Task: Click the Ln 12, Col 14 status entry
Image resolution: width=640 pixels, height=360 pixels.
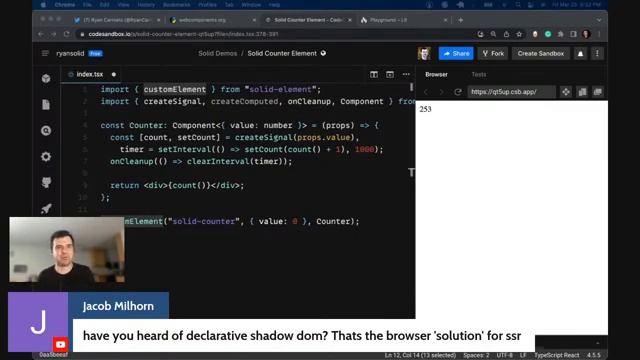Action: (420, 355)
